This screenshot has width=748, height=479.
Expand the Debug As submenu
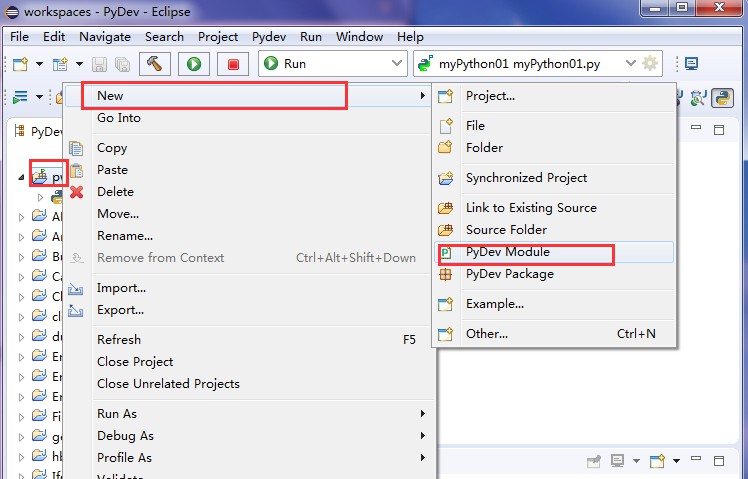pos(248,436)
